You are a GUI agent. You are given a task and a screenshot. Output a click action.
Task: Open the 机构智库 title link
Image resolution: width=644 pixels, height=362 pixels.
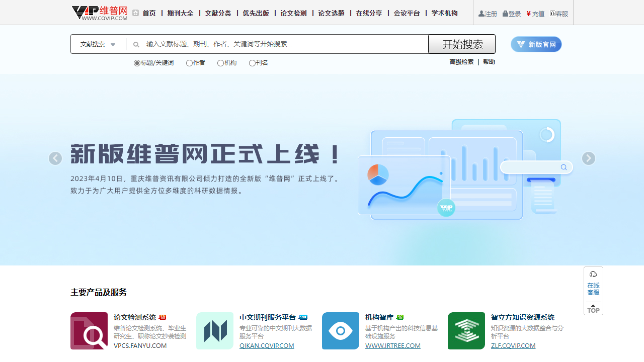[379, 317]
